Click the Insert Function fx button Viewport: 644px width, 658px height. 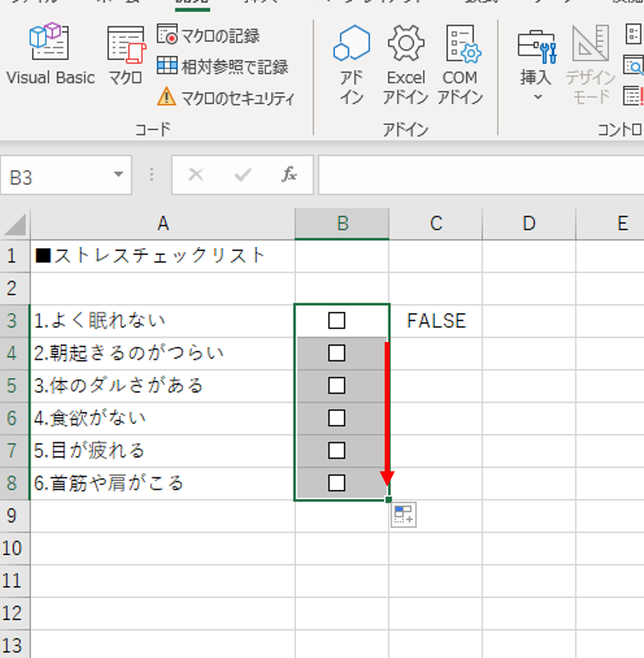coord(289,175)
